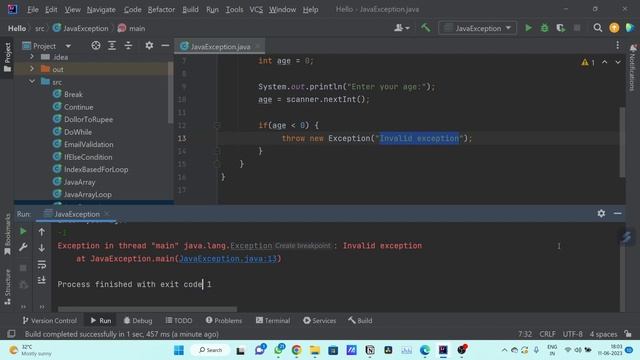
Task: Toggle Bookmarks sidebar tool button
Action: pyautogui.click(x=7, y=235)
